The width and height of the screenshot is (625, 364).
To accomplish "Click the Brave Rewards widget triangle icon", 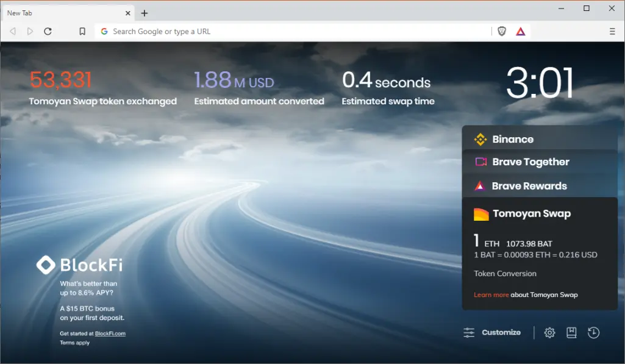I will (x=479, y=186).
